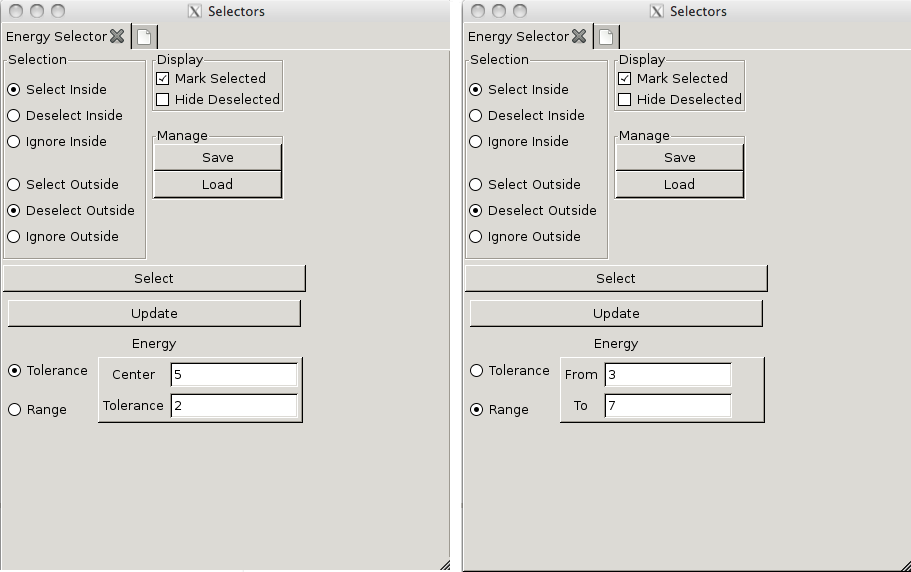Click the From field containing 3
The width and height of the screenshot is (911, 572).
(668, 375)
